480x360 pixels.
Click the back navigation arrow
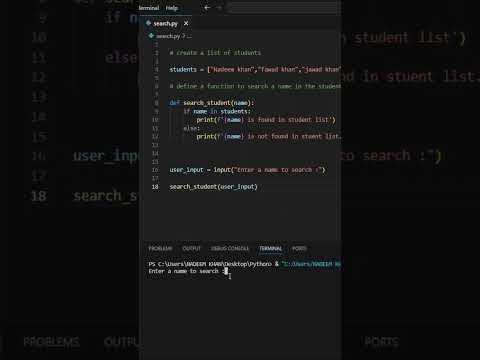[207, 8]
